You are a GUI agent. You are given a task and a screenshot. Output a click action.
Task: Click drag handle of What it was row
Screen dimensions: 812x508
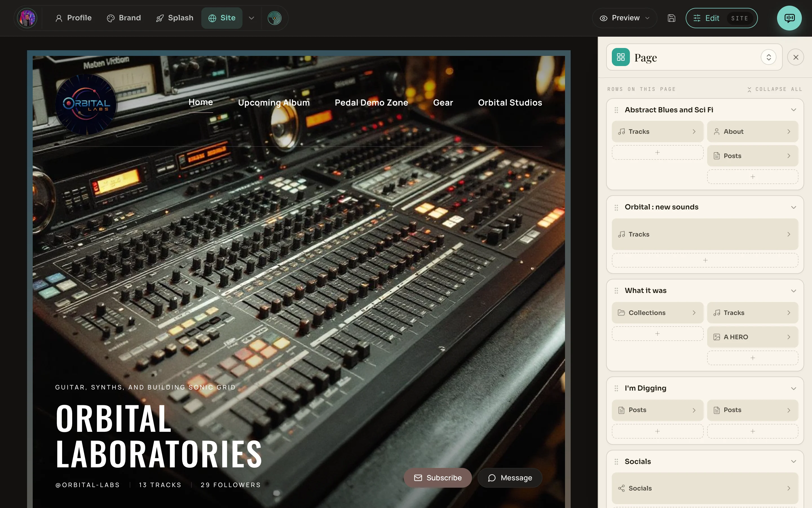point(616,291)
